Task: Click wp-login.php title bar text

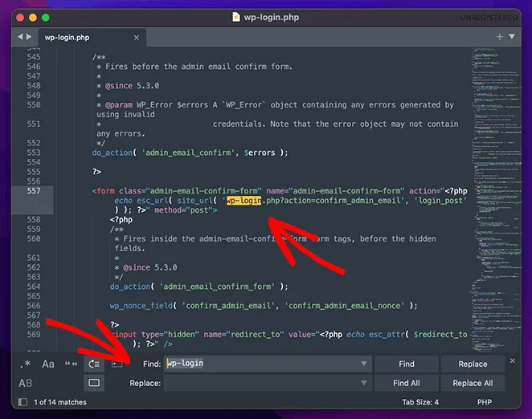Action: [272, 18]
